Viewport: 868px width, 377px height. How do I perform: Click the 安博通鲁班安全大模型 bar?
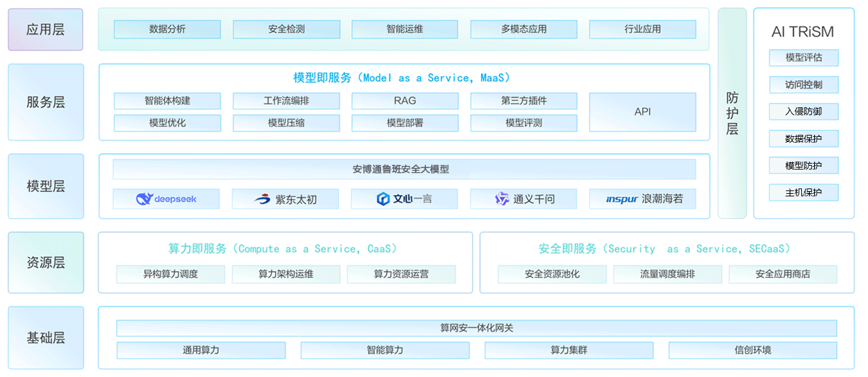(404, 170)
